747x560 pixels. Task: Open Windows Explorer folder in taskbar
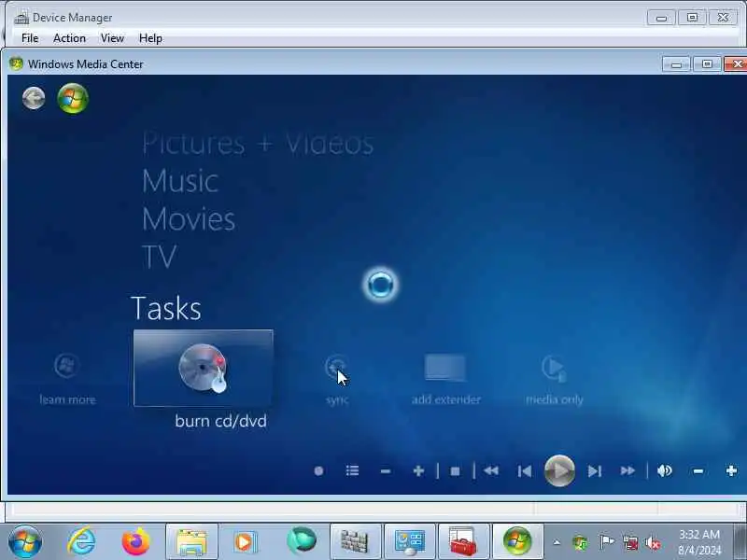pyautogui.click(x=191, y=541)
